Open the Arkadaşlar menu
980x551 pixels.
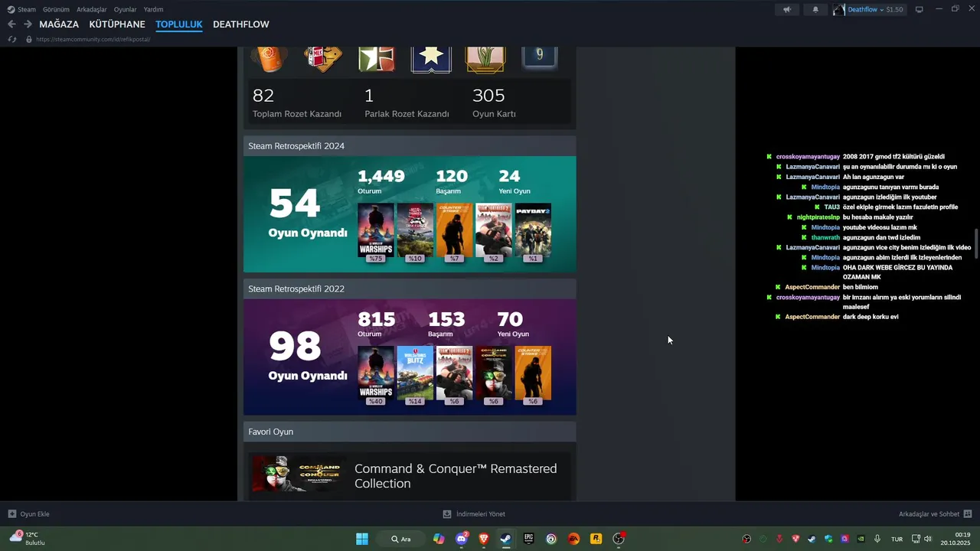(92, 9)
